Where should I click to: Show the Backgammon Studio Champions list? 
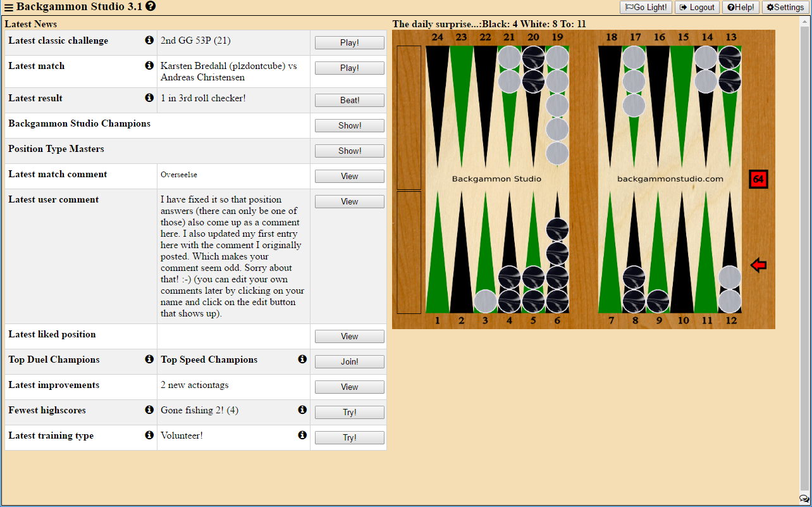pyautogui.click(x=349, y=125)
